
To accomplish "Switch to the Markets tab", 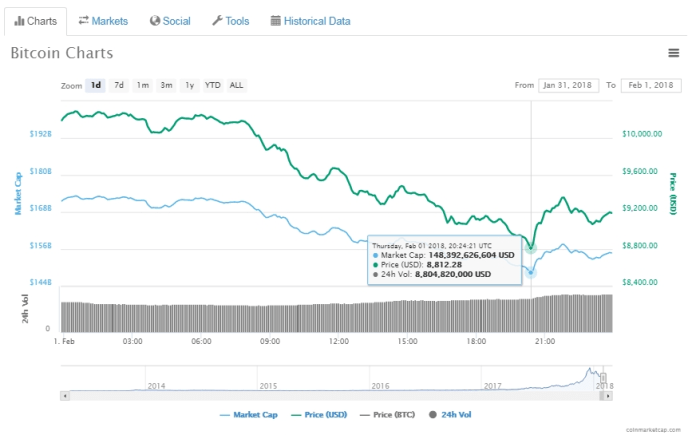I will click(x=102, y=20).
